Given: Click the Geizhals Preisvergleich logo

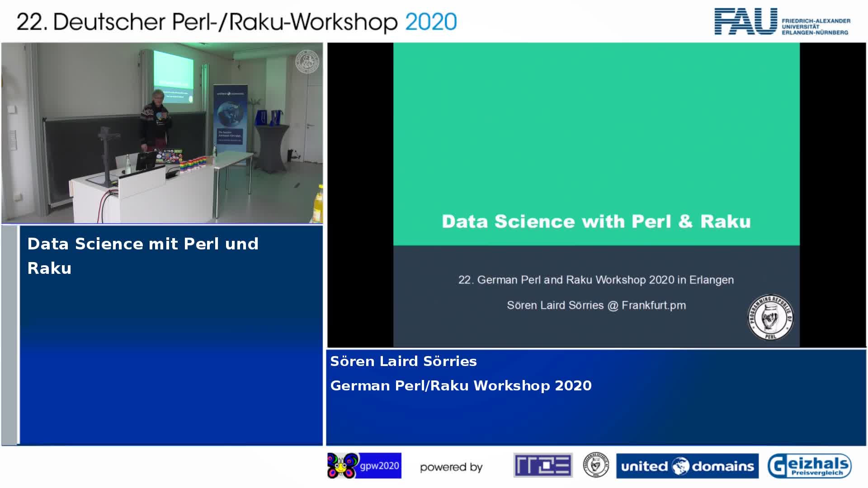Looking at the screenshot, I should pos(809,466).
